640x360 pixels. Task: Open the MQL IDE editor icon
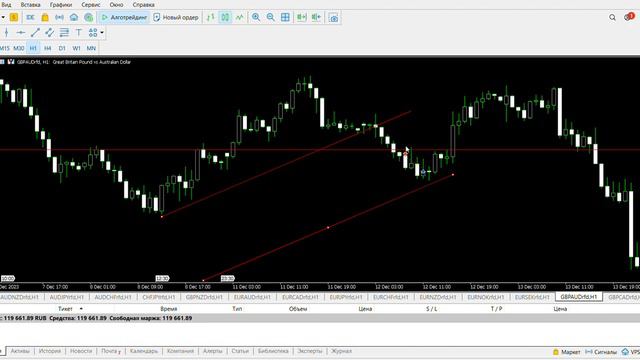tap(30, 18)
